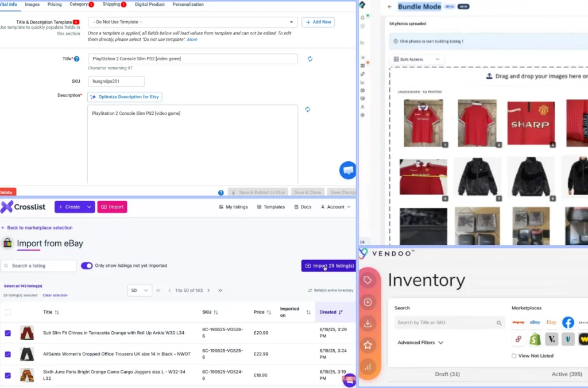Click Clear selection link

point(55,296)
